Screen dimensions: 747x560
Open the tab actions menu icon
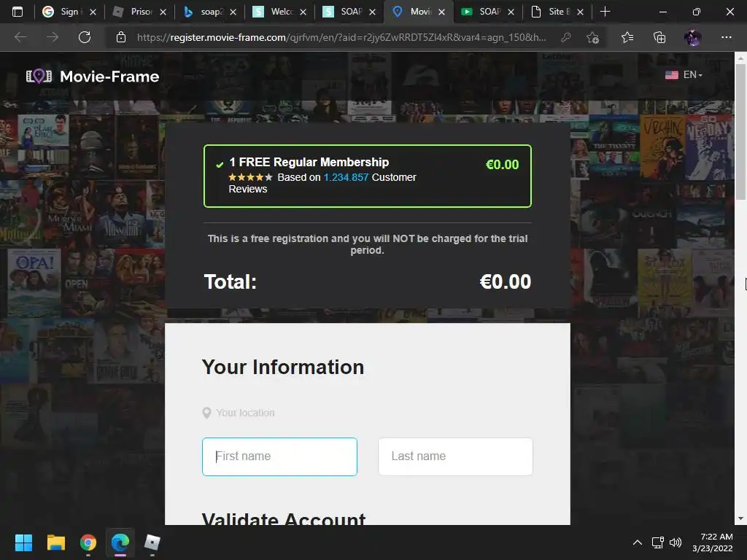(18, 12)
